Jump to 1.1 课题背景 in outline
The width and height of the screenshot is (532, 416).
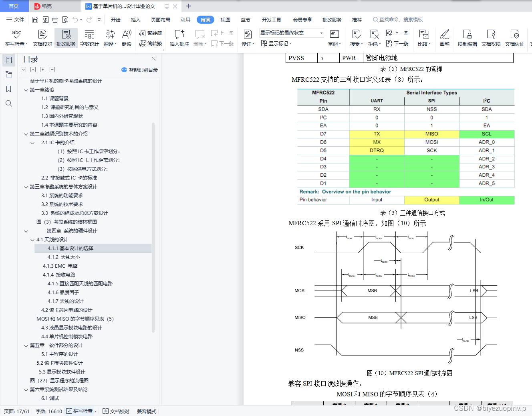click(55, 99)
